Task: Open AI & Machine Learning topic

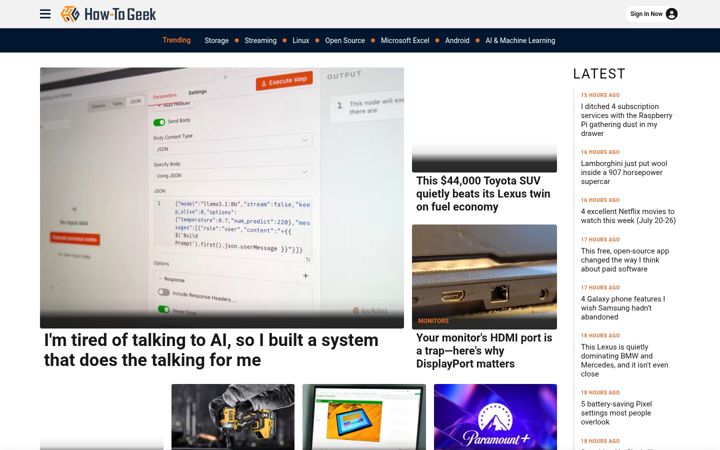Action: point(520,40)
